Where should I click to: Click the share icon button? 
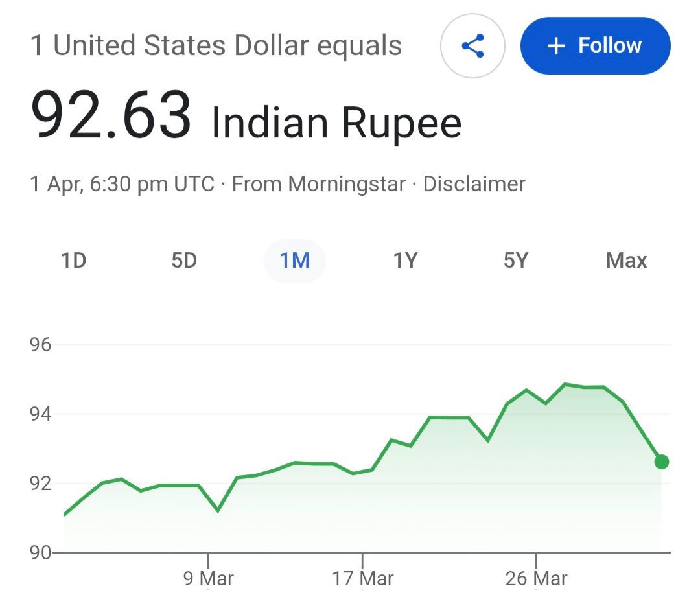(472, 46)
